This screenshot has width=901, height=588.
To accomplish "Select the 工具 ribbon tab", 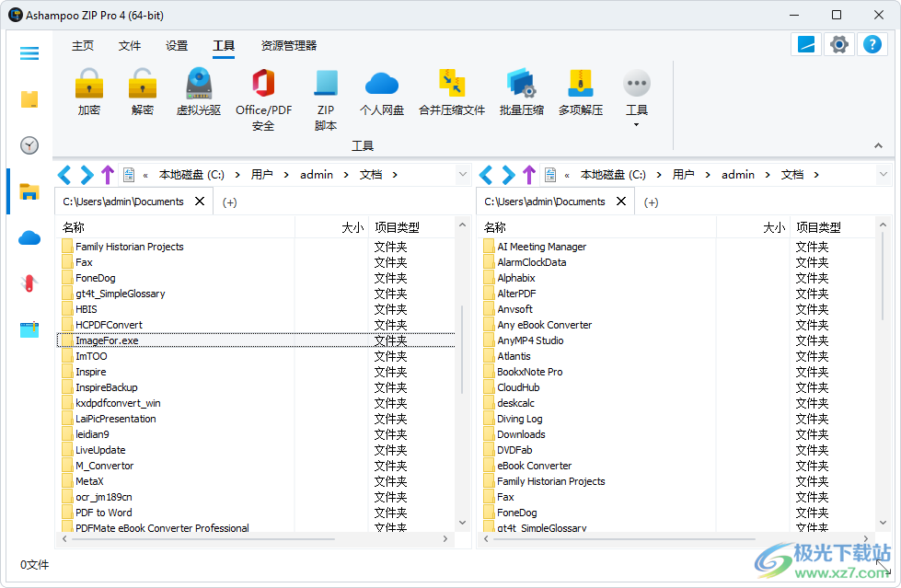I will pyautogui.click(x=224, y=45).
